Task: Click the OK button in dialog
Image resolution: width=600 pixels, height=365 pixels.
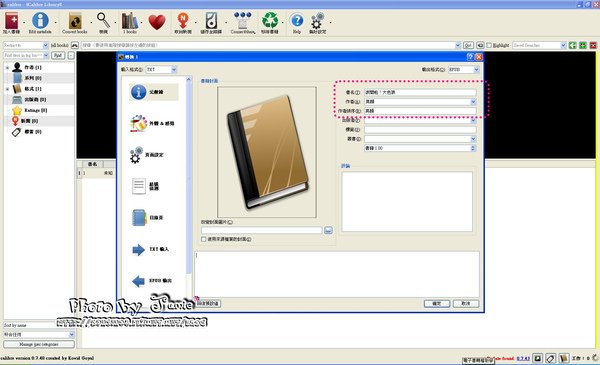Action: (437, 303)
